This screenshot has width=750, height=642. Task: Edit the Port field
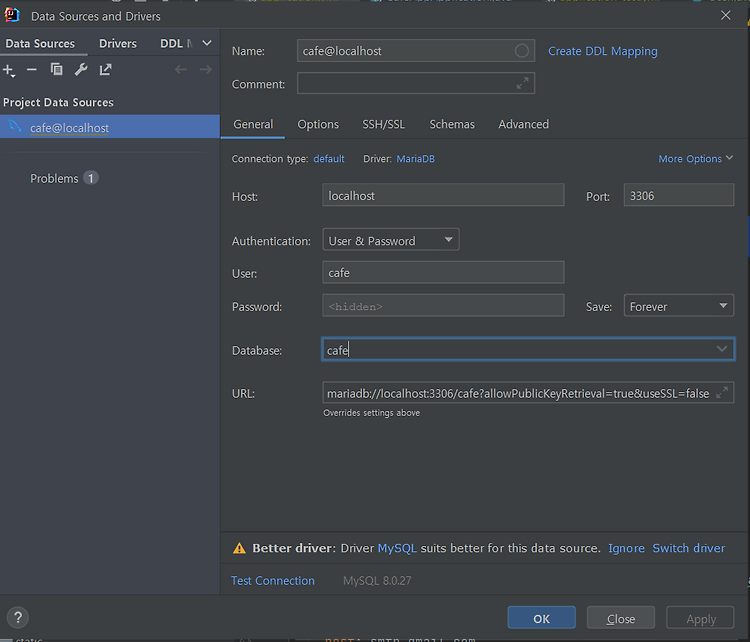tap(678, 195)
